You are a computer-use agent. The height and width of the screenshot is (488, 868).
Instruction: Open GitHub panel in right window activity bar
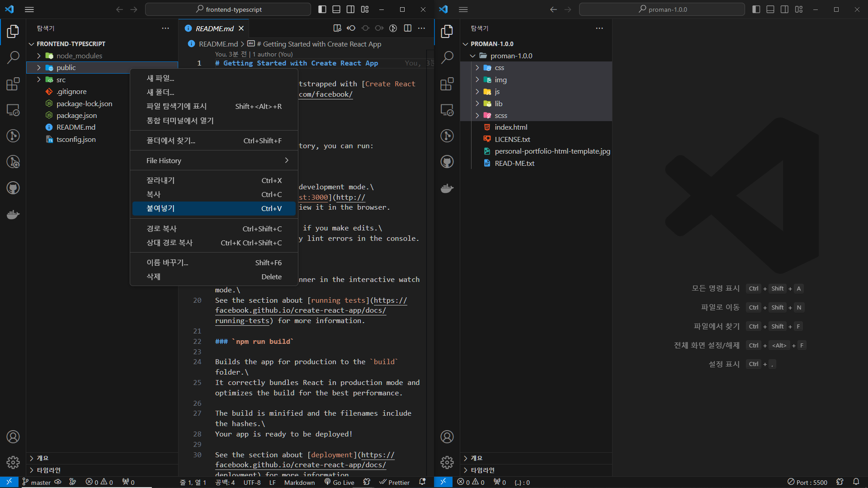(447, 162)
